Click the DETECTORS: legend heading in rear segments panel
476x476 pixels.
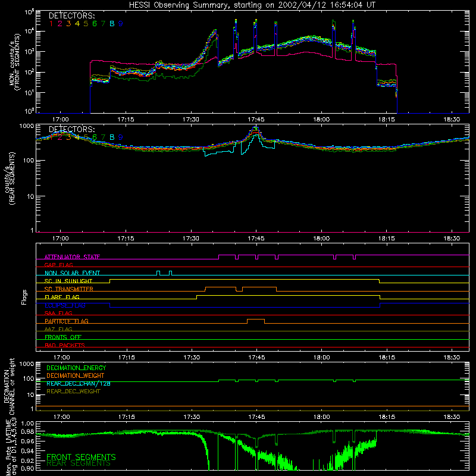point(72,130)
